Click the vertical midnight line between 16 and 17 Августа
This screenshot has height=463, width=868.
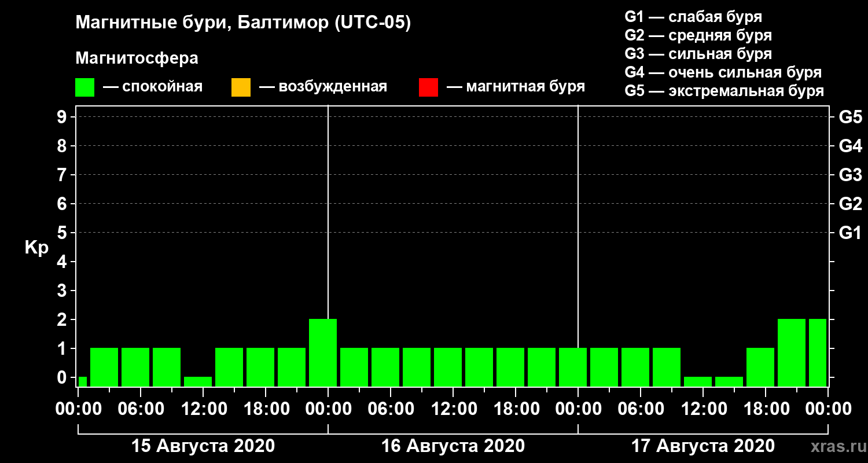(x=578, y=226)
